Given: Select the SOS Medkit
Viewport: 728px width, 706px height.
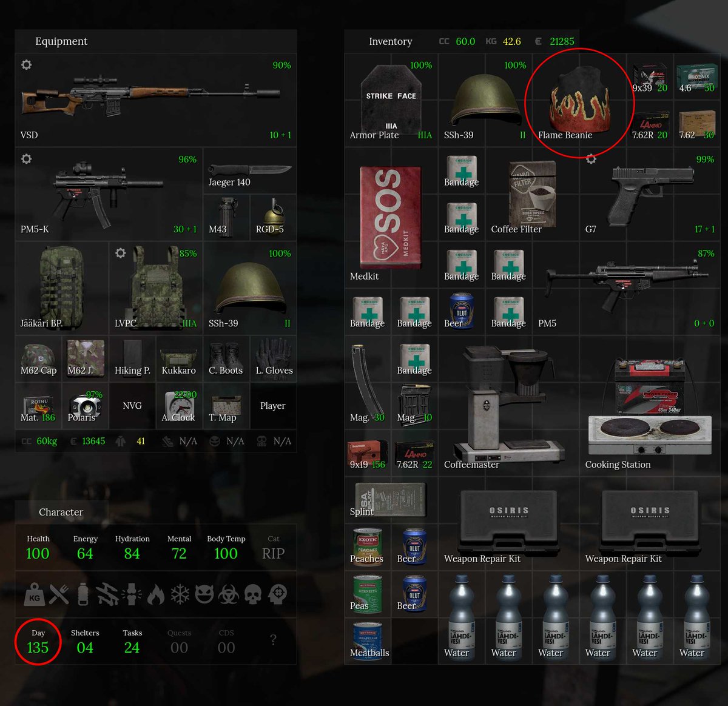Looking at the screenshot, I should 391,217.
